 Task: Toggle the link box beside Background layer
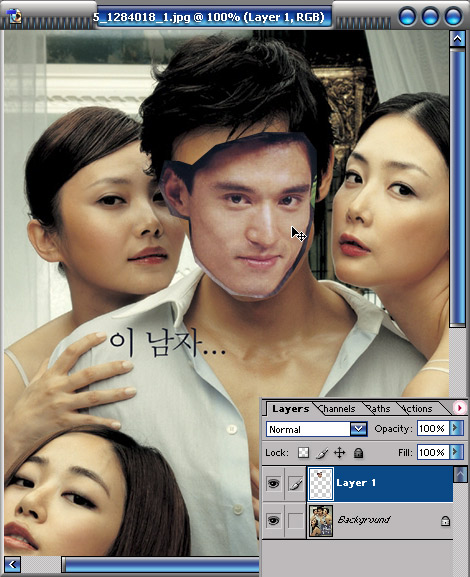[296, 521]
